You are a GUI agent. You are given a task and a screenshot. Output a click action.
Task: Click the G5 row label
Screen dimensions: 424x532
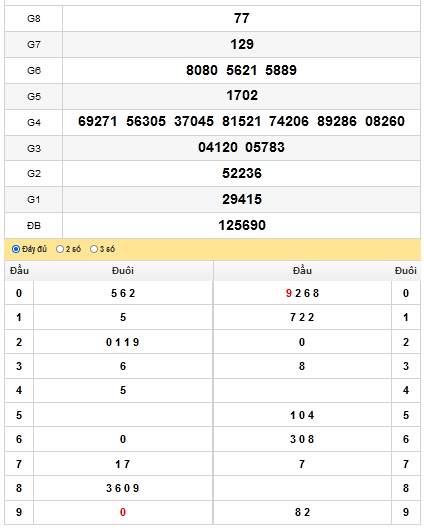(x=34, y=96)
